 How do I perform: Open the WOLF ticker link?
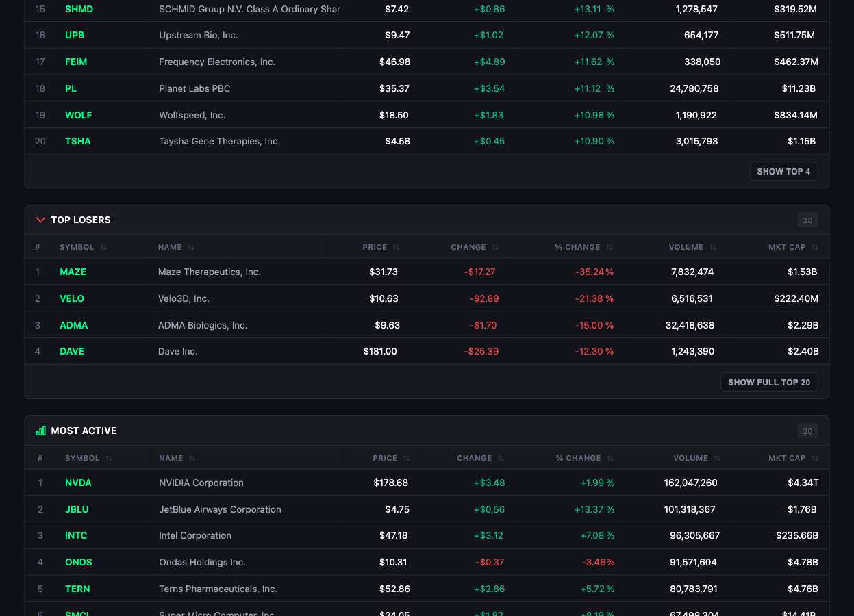[78, 115]
